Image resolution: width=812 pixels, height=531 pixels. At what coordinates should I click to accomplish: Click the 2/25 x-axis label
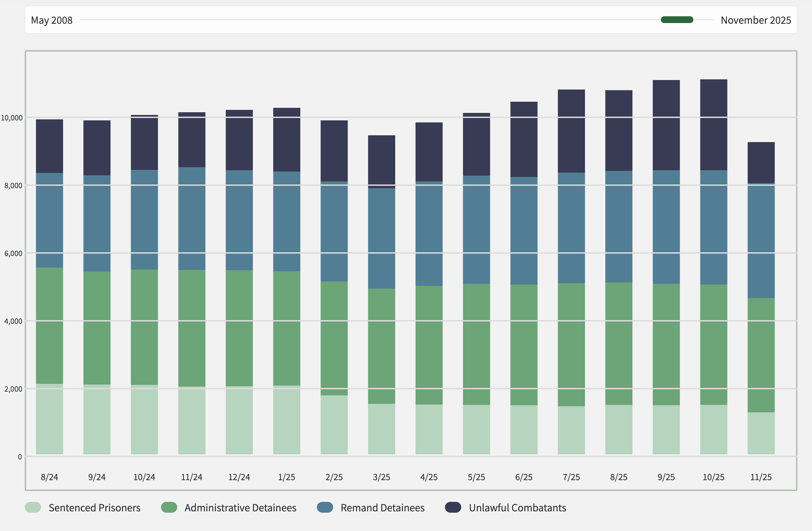[334, 477]
